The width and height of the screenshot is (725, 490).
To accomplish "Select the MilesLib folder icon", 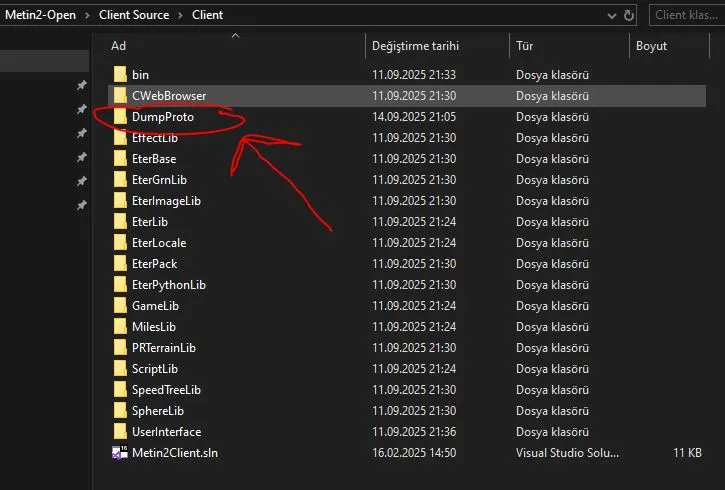I will pyautogui.click(x=120, y=327).
